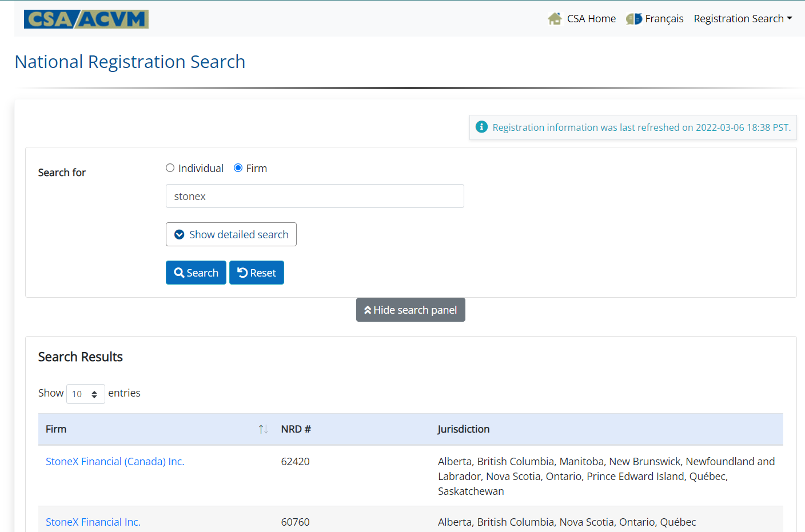
Task: Click jurisdiction text ending Ontario, Québec for 60760
Action: [567, 522]
